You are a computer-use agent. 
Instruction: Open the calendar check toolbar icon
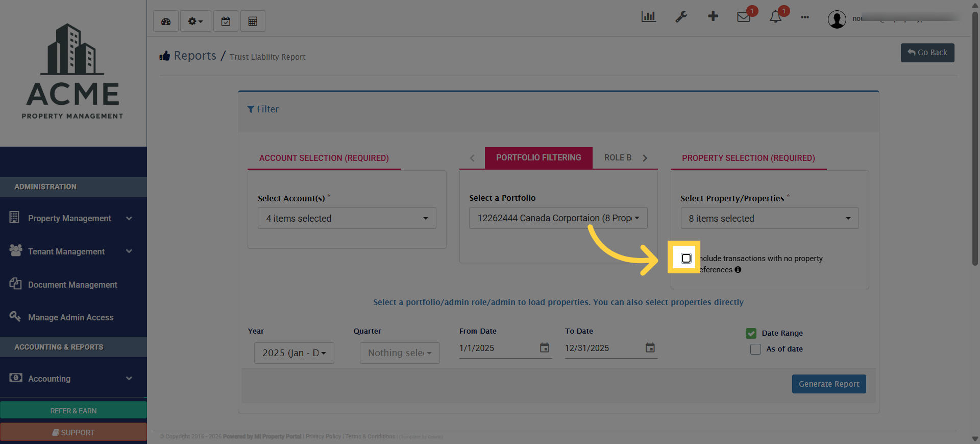click(226, 21)
